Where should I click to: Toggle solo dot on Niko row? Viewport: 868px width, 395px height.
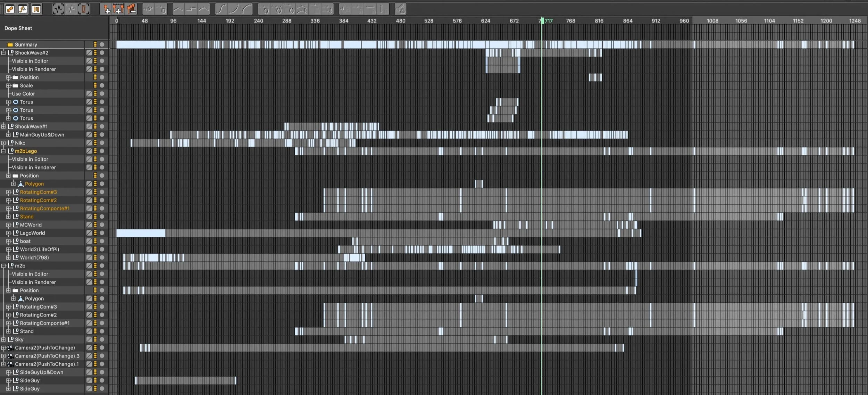point(102,143)
